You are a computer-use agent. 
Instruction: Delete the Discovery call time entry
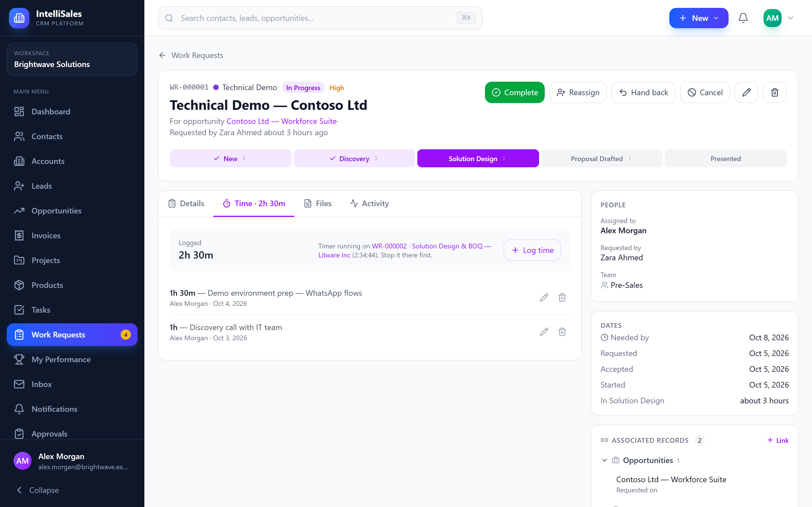tap(562, 332)
